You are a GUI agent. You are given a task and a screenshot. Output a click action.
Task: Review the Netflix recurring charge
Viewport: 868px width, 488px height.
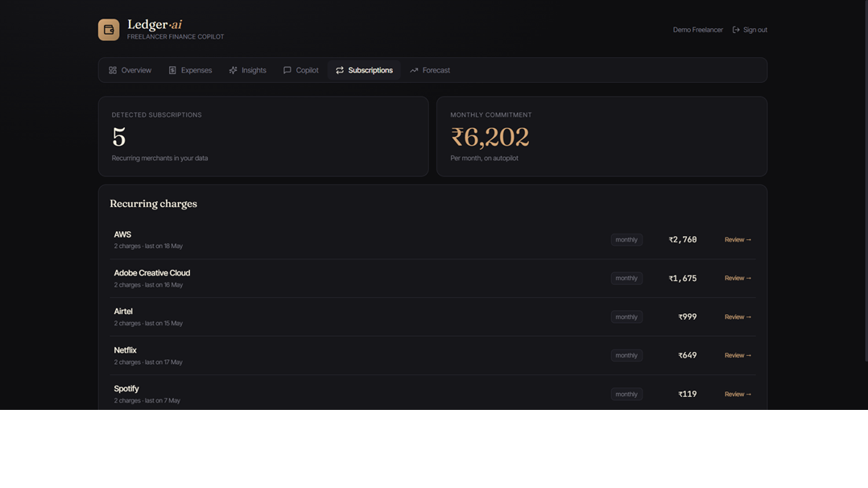coord(738,355)
